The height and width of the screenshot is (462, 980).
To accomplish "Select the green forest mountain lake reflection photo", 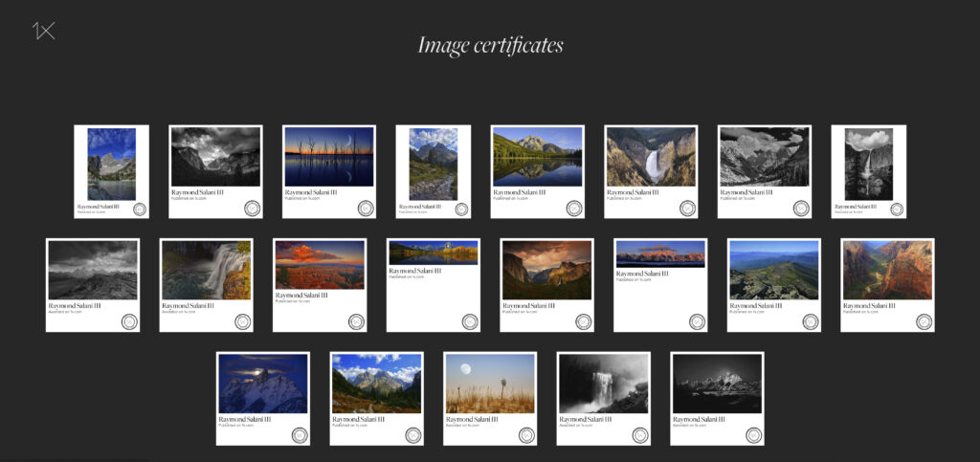I will [x=537, y=157].
